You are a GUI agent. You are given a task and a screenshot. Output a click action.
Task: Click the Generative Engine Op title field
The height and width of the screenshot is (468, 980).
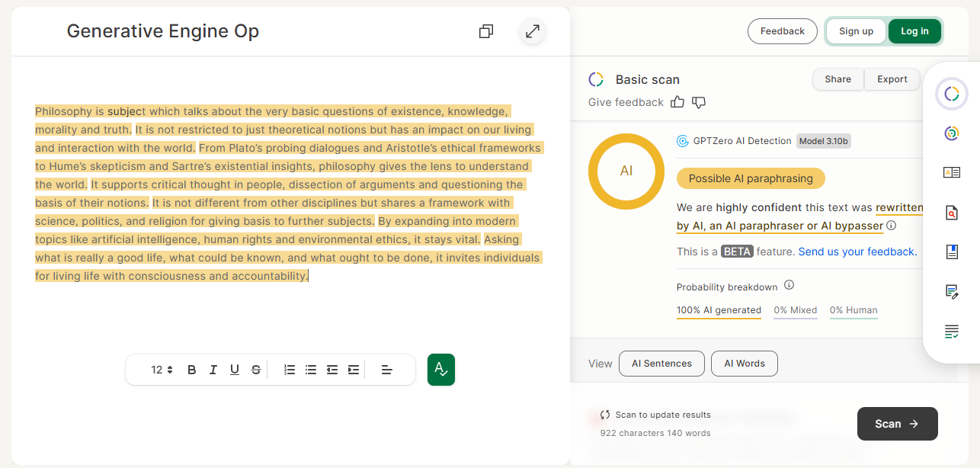(x=163, y=31)
